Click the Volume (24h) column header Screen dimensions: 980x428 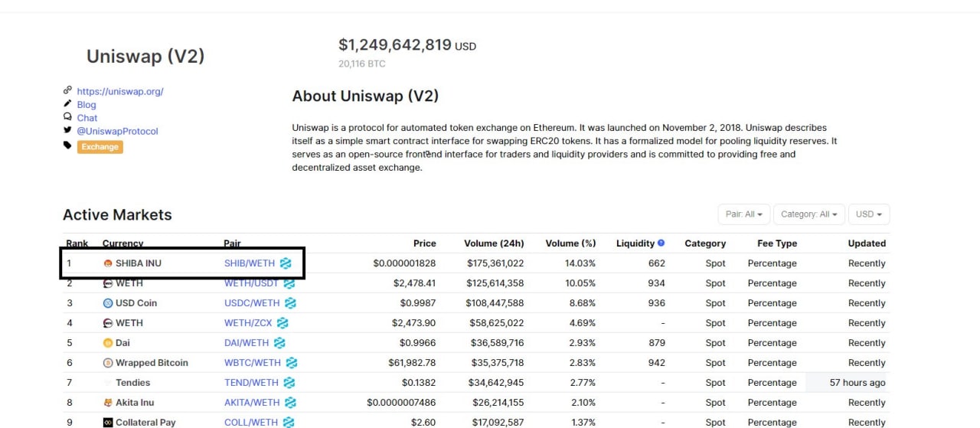point(494,243)
